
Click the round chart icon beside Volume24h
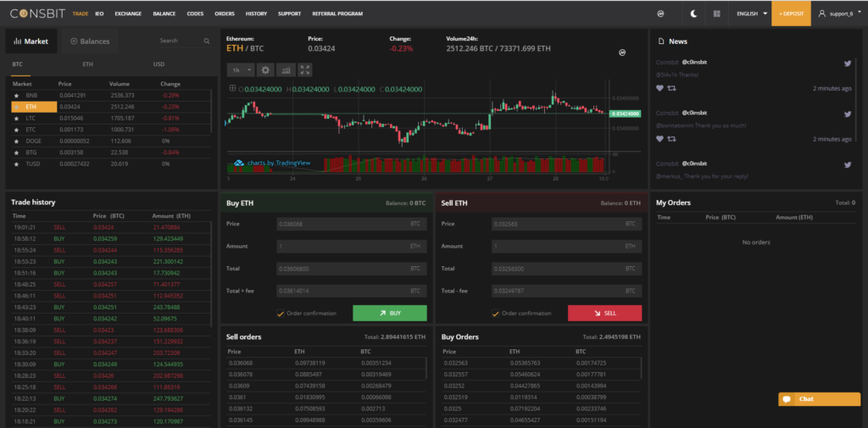622,53
